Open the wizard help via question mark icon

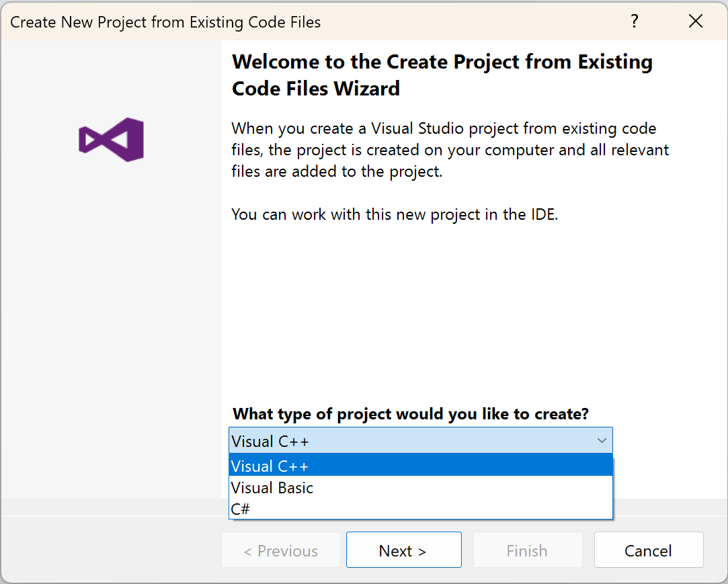pos(634,22)
